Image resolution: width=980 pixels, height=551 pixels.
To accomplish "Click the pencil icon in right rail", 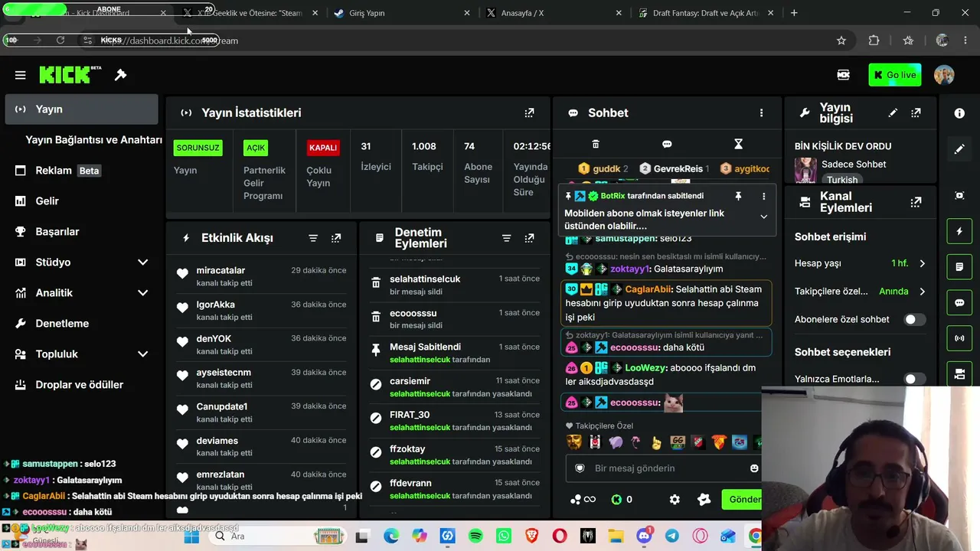I will click(x=959, y=149).
